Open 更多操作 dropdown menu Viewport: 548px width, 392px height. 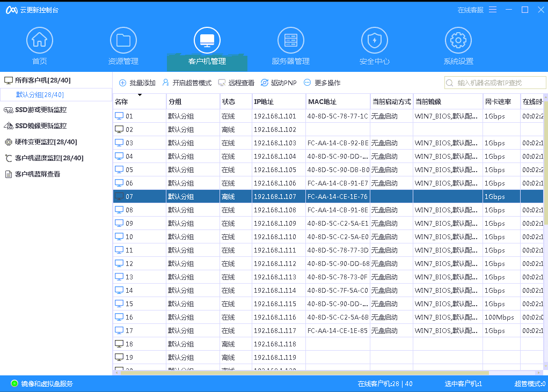(x=322, y=83)
